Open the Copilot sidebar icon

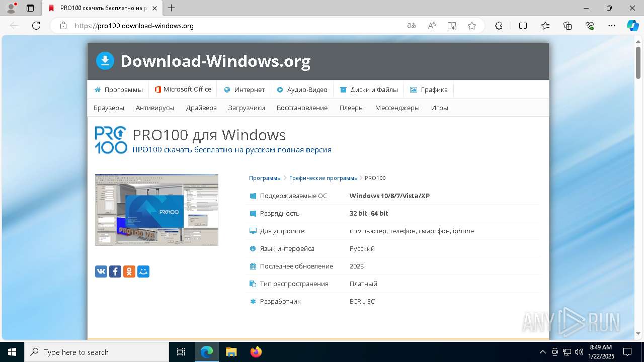click(x=632, y=26)
